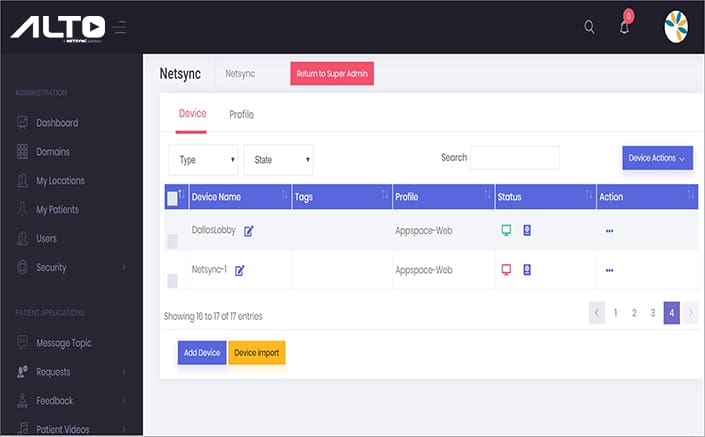Edit the DallasLobby device name via pencil icon
This screenshot has width=705, height=437.
click(249, 231)
